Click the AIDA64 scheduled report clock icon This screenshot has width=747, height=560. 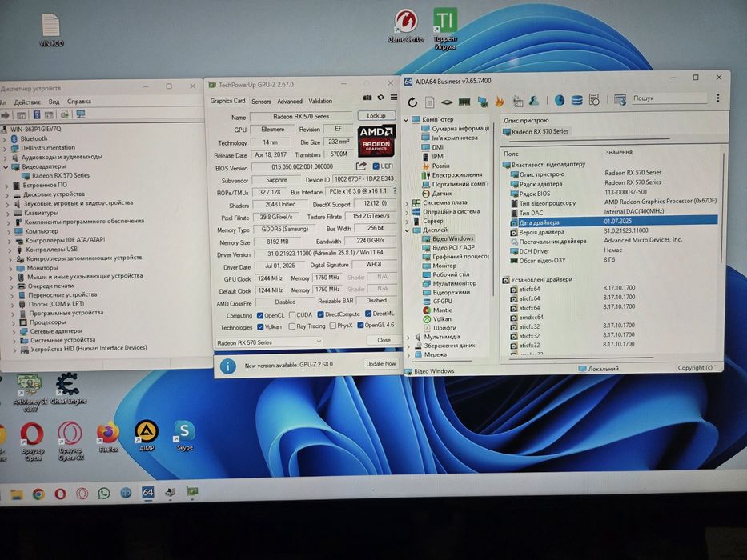pos(594,99)
